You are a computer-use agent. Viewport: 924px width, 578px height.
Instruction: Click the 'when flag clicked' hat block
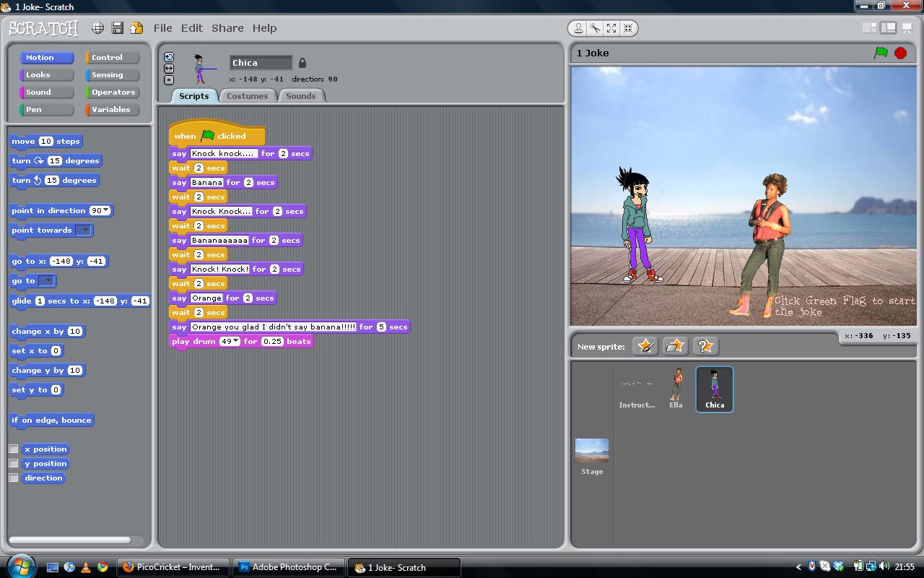pos(217,134)
